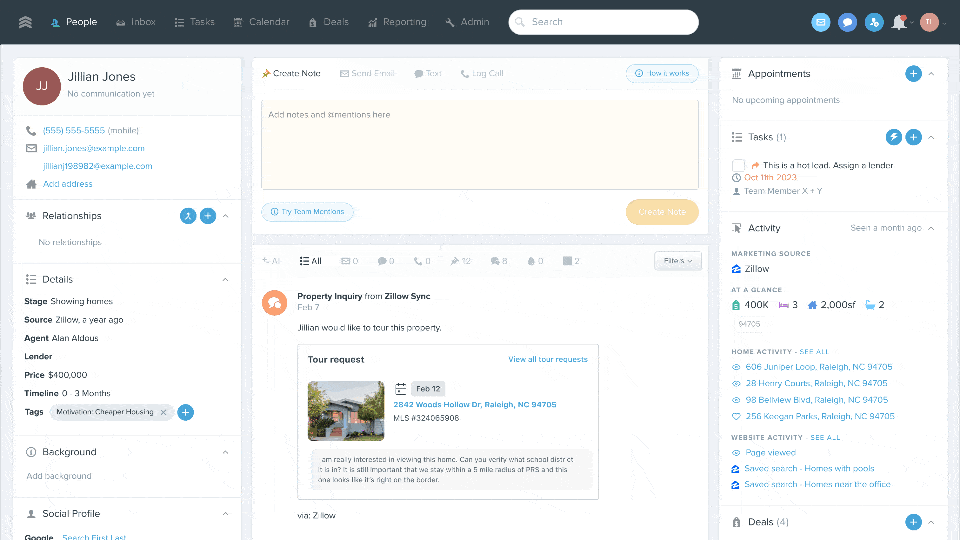Remove the Motivation: Cheaper Housing tag
Viewport: 960px width, 540px height.
[164, 412]
